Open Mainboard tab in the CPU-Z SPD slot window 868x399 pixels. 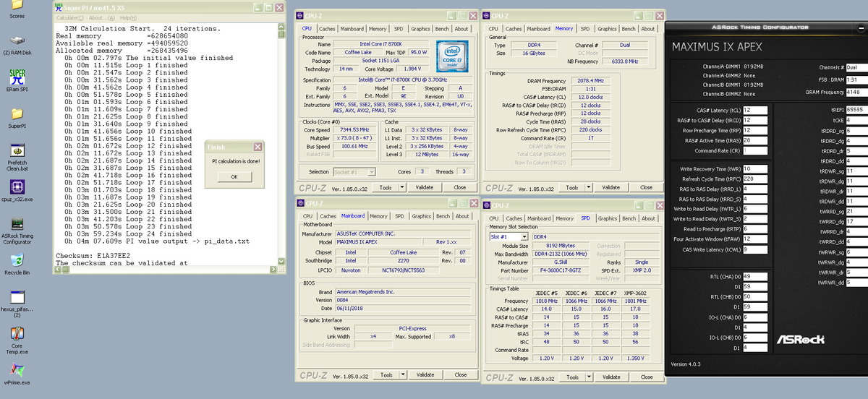click(538, 218)
